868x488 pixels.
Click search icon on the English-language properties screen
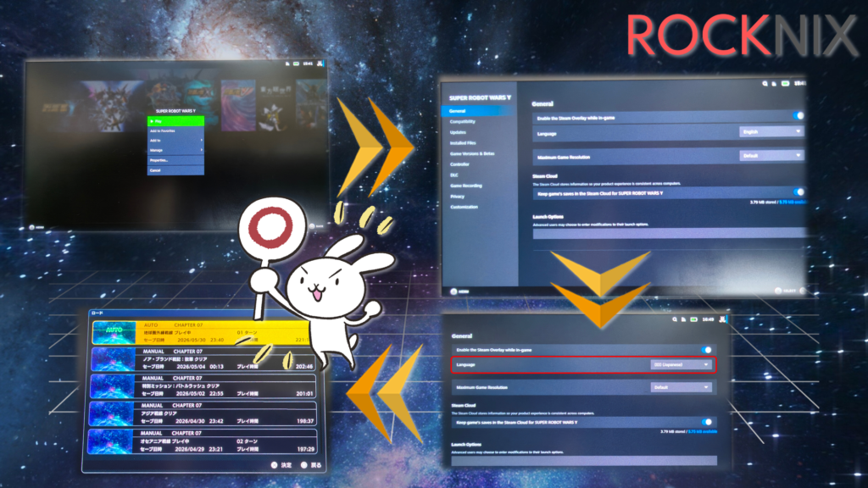tap(765, 84)
